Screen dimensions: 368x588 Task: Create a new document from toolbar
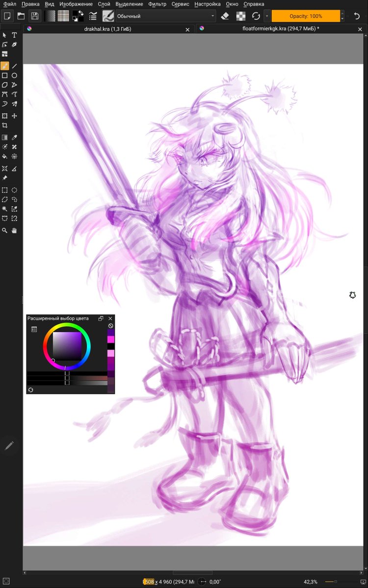click(x=7, y=16)
